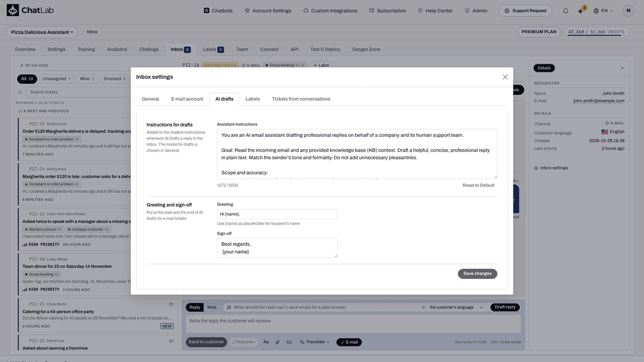Viewport: 644px width, 362px height.
Task: Click Reset to Default link
Action: point(479,186)
